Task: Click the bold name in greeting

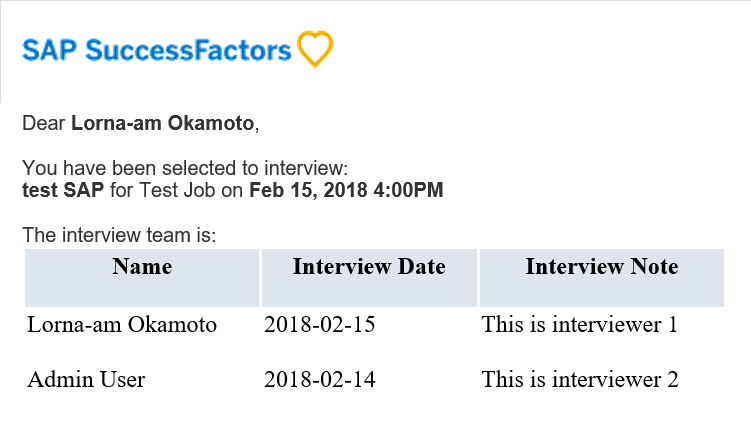Action: tap(162, 123)
